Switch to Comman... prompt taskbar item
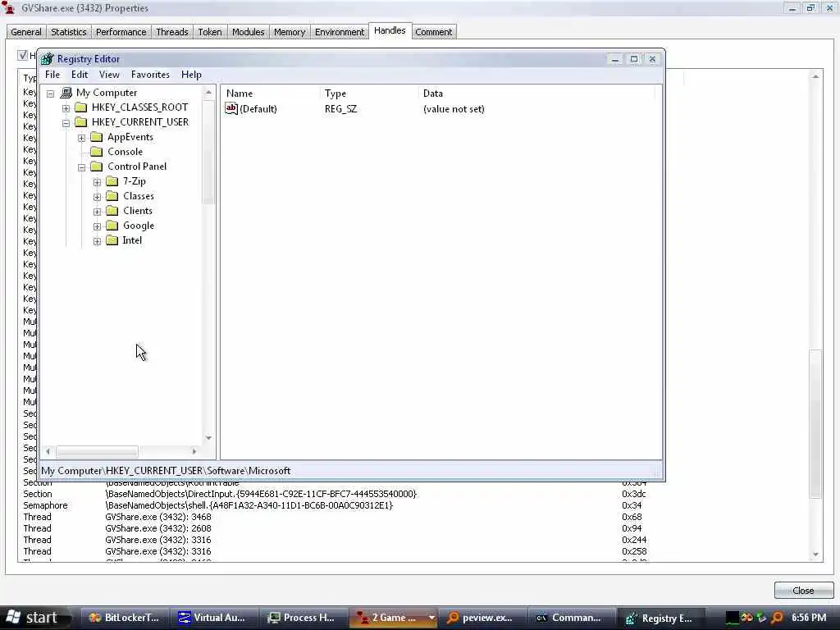The height and width of the screenshot is (630, 840). pyautogui.click(x=571, y=618)
